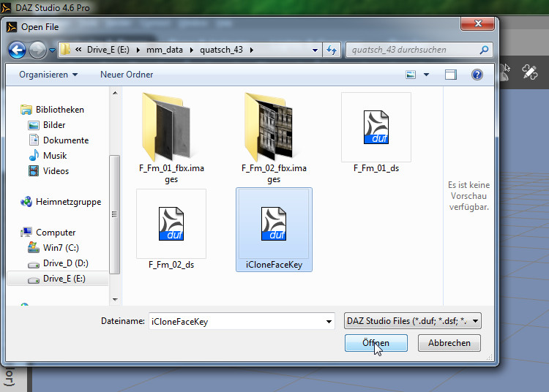
Task: Open the recent locations dropdown arrow
Action: 52,50
